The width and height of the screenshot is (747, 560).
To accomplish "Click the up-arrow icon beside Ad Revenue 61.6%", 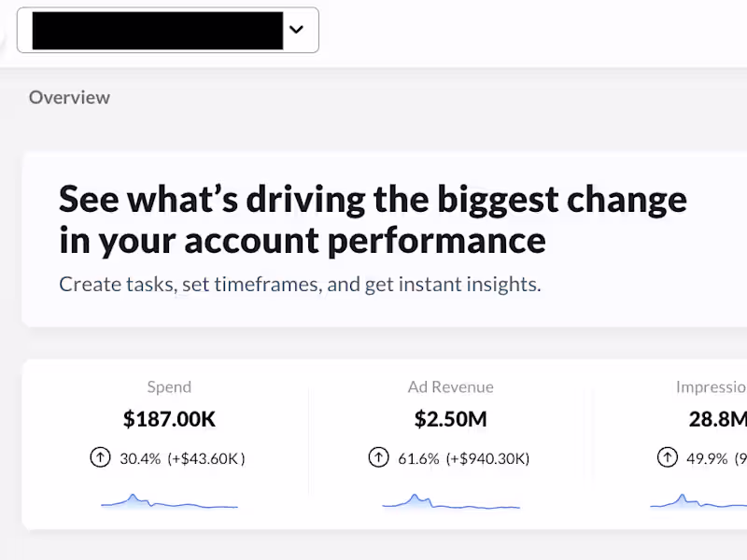I will coord(378,457).
